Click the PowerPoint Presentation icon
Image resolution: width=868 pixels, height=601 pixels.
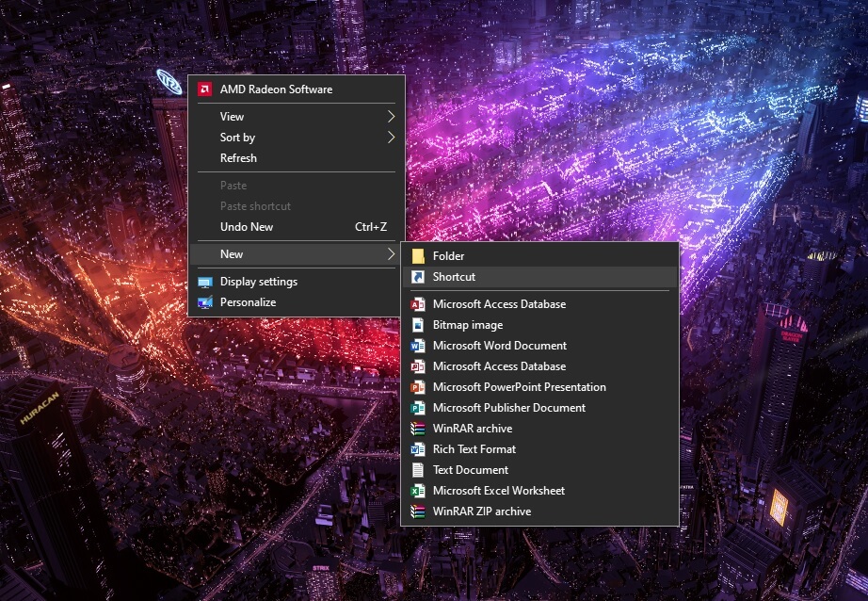point(418,387)
